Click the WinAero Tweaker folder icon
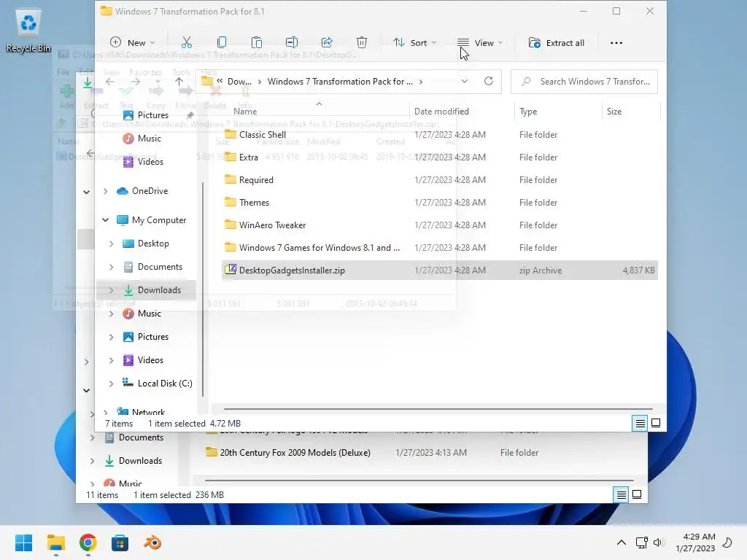The image size is (747, 560). [231, 225]
